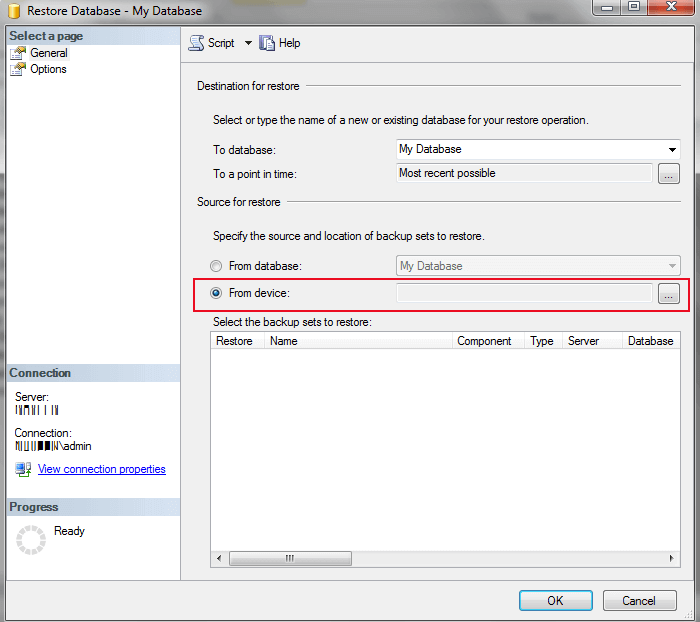This screenshot has width=700, height=622.
Task: Open the Script dropdown arrow
Action: [248, 43]
